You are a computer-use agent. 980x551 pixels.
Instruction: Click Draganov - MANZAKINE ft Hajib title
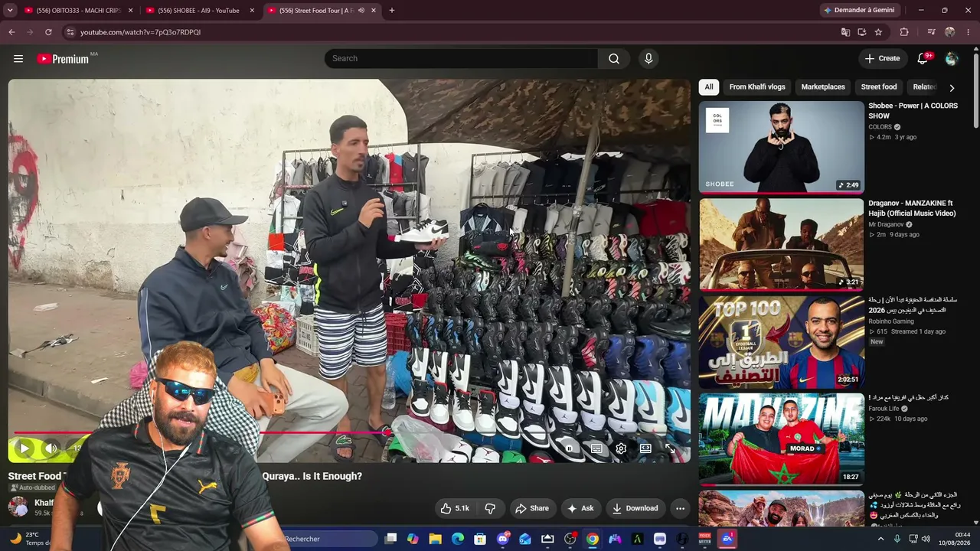(x=912, y=208)
